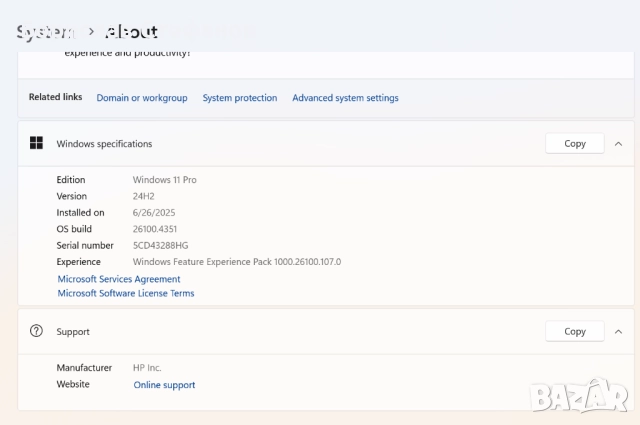The height and width of the screenshot is (425, 640).
Task: Select the Serial number value 5CD43288HG
Action: tap(160, 245)
